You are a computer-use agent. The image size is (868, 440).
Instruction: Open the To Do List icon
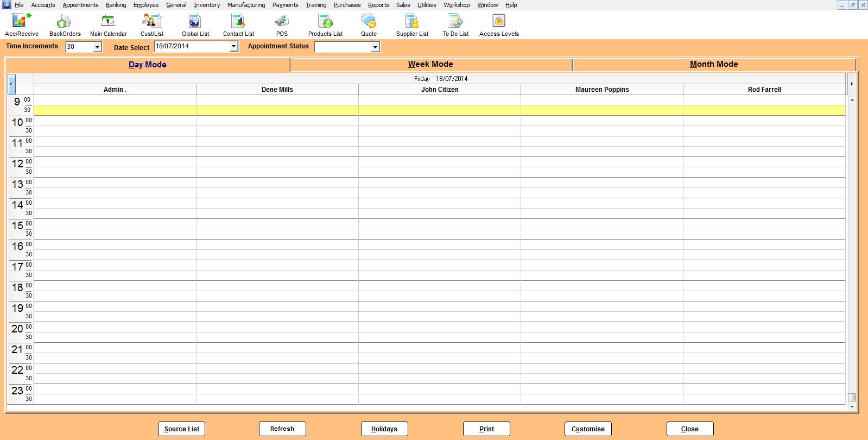coord(455,25)
